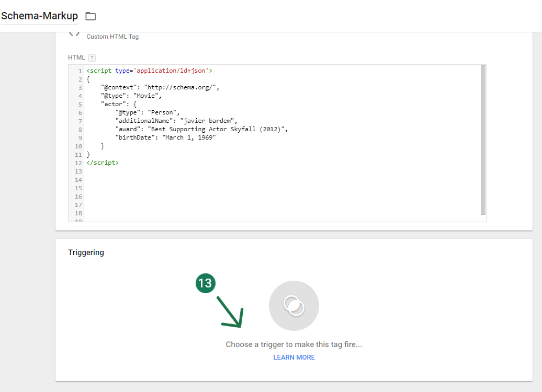
Task: Open the HTML help question mark icon
Action: click(x=92, y=57)
